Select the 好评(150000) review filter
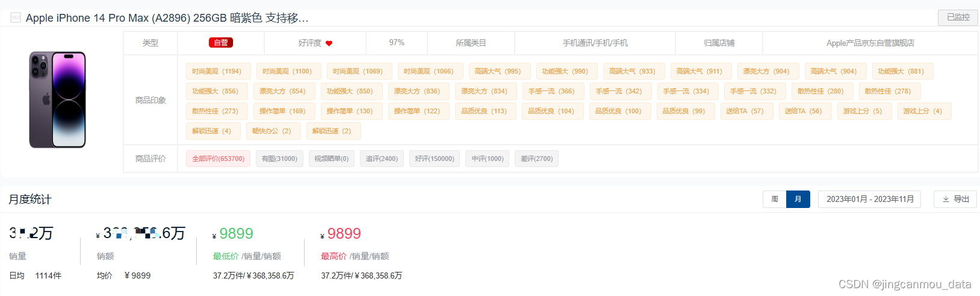Image resolution: width=980 pixels, height=296 pixels. click(435, 159)
